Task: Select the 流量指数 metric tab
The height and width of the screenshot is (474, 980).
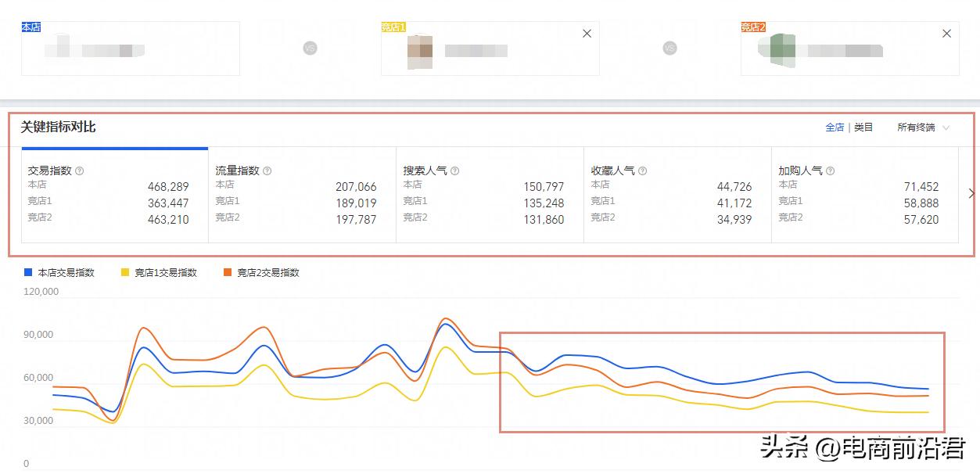Action: tap(302, 195)
